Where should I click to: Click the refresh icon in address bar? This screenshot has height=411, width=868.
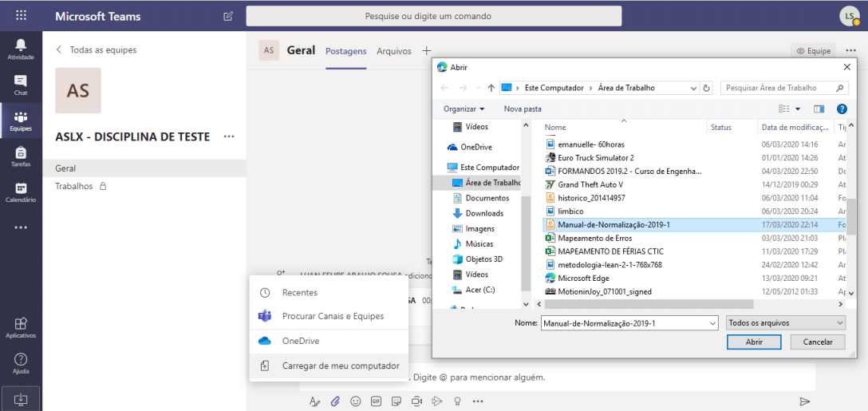click(706, 88)
